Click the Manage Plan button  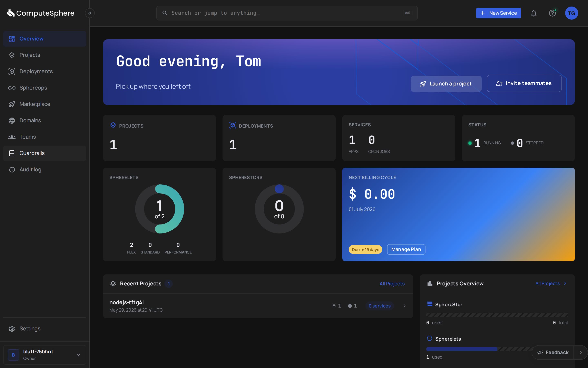coord(406,249)
